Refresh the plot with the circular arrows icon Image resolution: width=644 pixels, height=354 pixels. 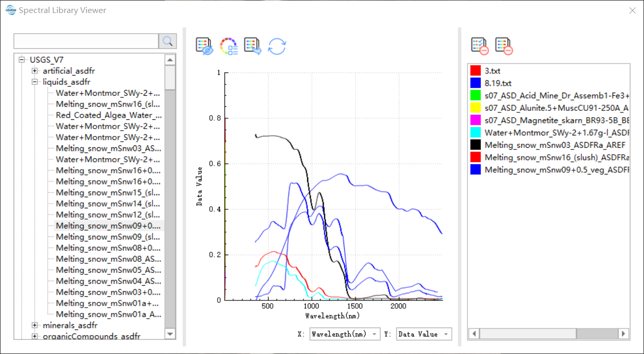click(277, 46)
